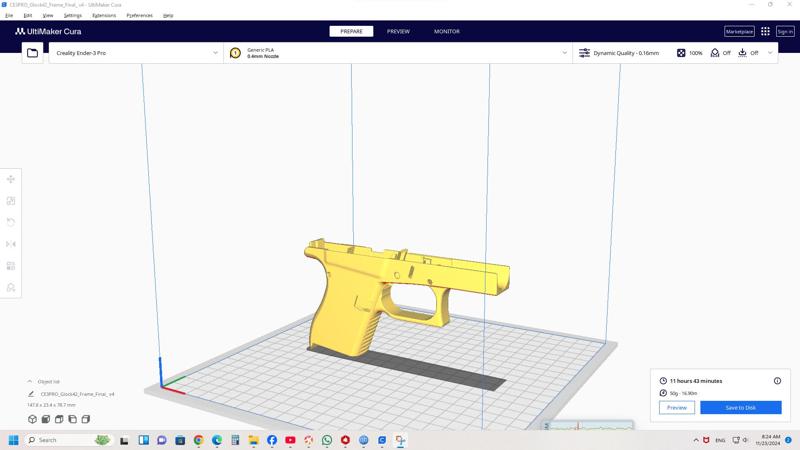Viewport: 800px width, 450px height.
Task: Select CE3PRO_Glock42_Frame_Final_v4 in object list
Action: [78, 394]
